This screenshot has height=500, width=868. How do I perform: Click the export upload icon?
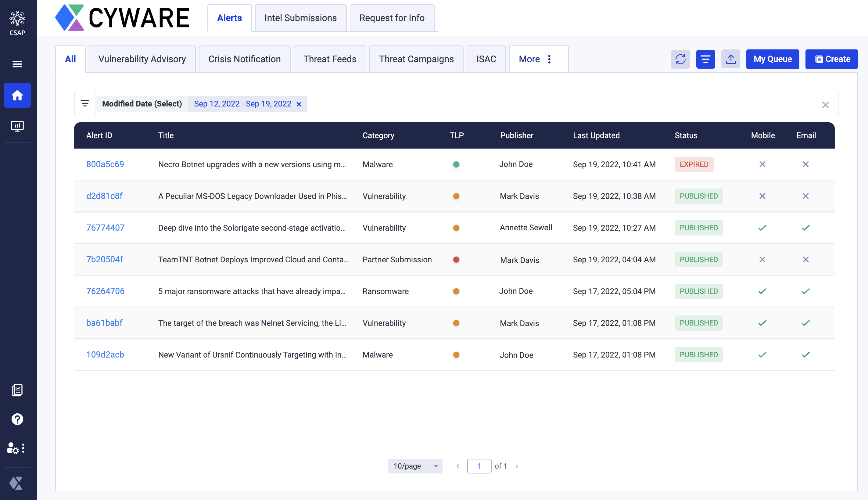tap(730, 59)
